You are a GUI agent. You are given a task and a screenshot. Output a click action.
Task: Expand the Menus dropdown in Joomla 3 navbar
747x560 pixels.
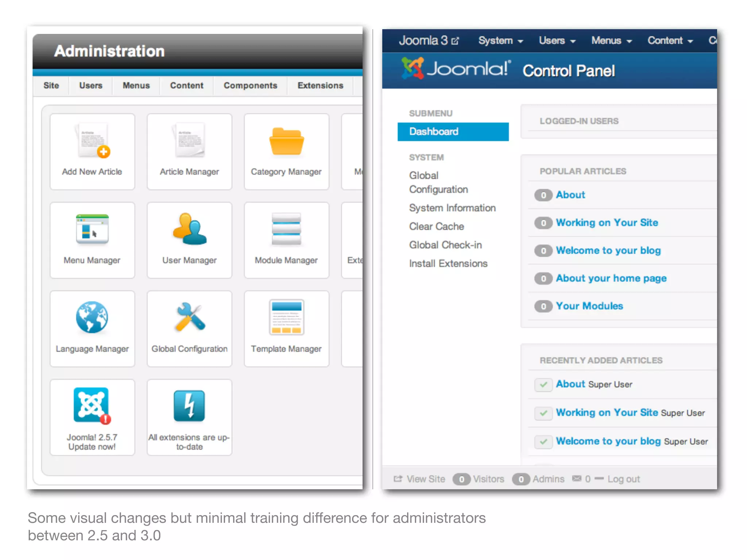(x=611, y=40)
